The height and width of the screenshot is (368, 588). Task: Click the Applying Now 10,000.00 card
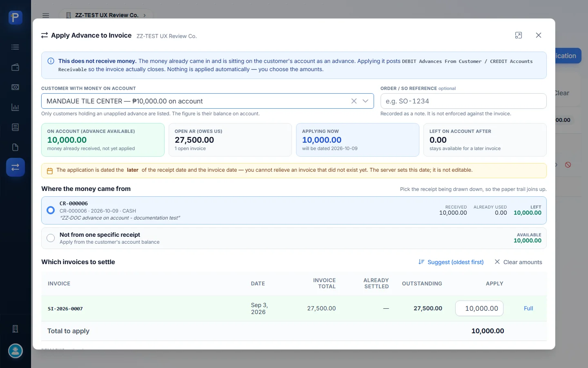click(358, 140)
